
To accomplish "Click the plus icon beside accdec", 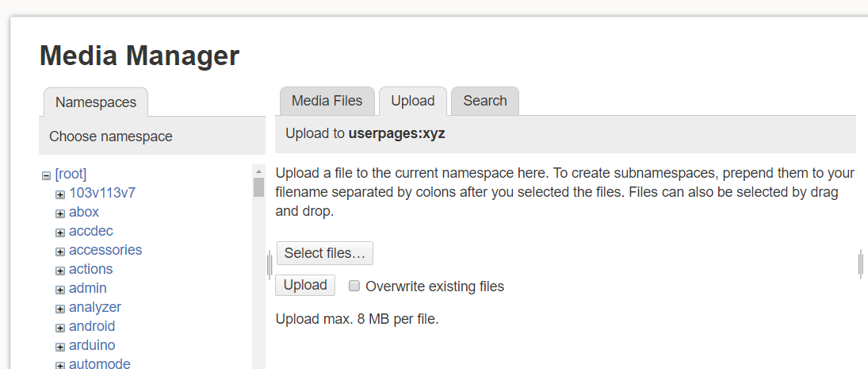I will [x=60, y=233].
